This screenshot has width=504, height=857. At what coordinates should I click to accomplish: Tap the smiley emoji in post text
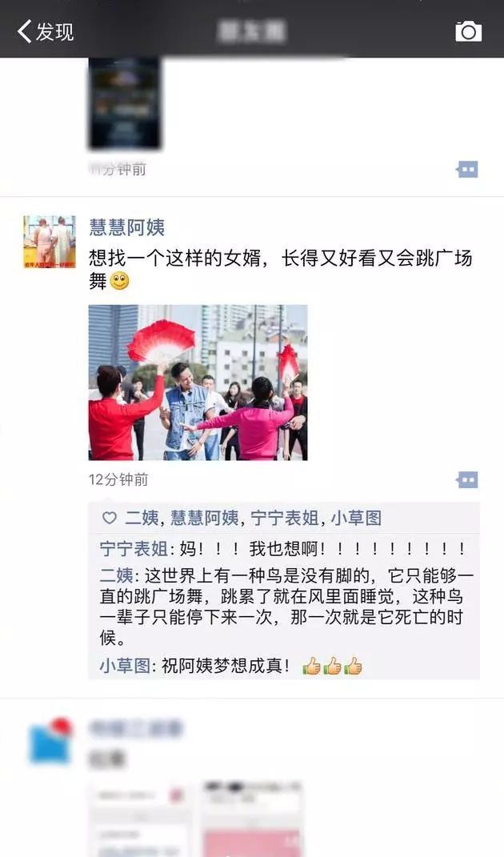tap(120, 282)
